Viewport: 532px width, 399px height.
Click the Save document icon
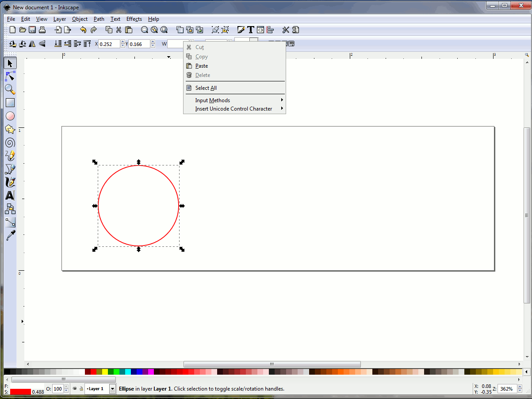32,30
